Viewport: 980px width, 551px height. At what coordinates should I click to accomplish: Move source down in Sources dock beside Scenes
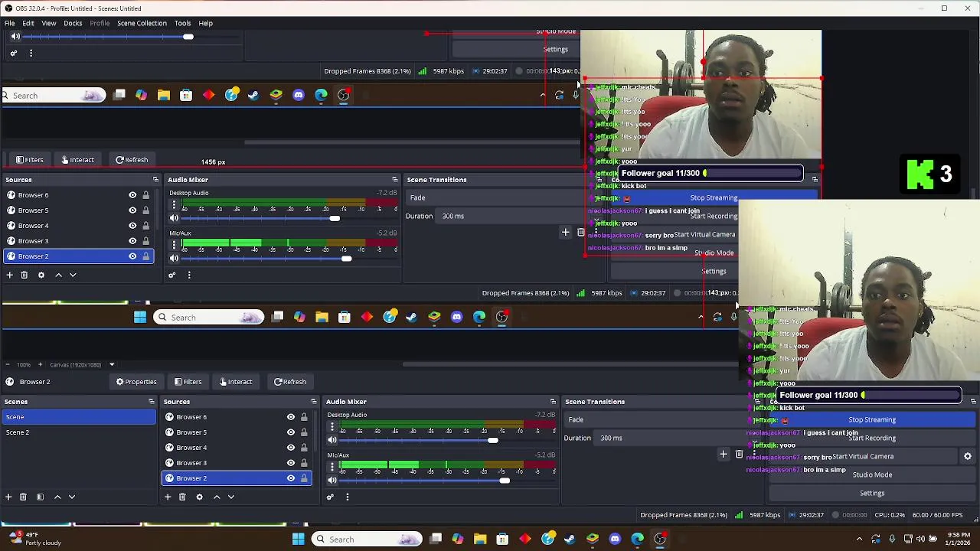(x=231, y=497)
